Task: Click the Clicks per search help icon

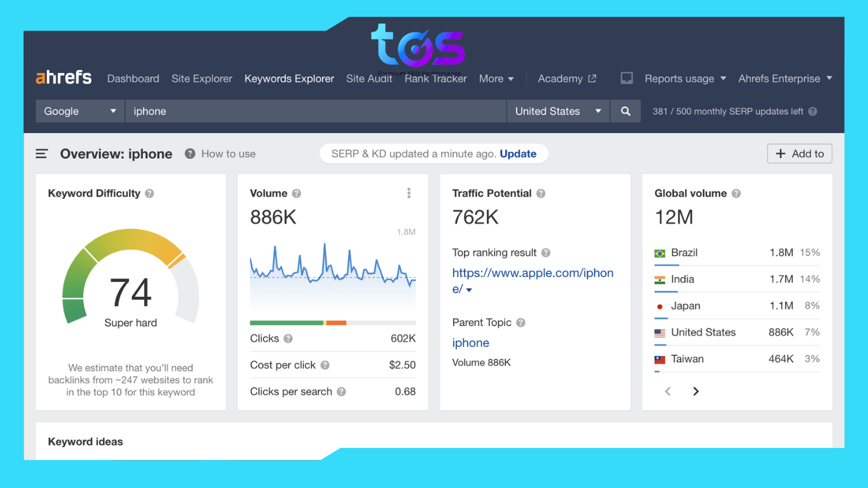Action: tap(341, 392)
